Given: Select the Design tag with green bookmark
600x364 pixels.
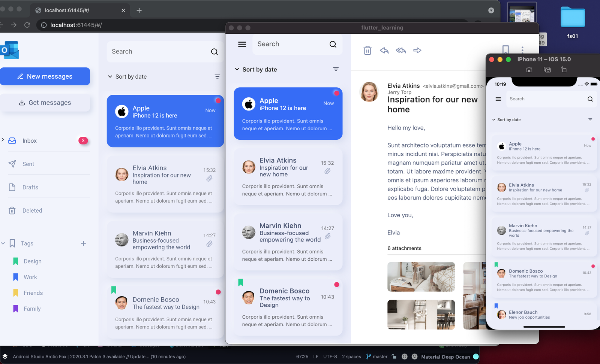Looking at the screenshot, I should click(32, 261).
